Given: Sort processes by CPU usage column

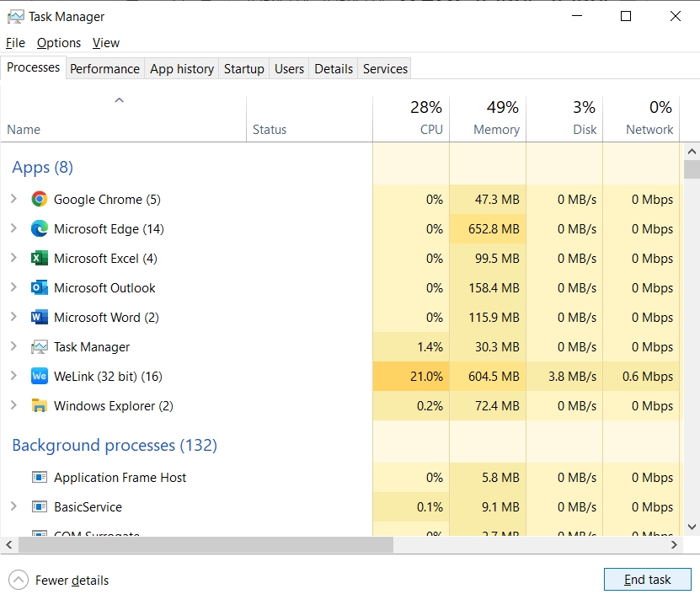Looking at the screenshot, I should (x=411, y=119).
